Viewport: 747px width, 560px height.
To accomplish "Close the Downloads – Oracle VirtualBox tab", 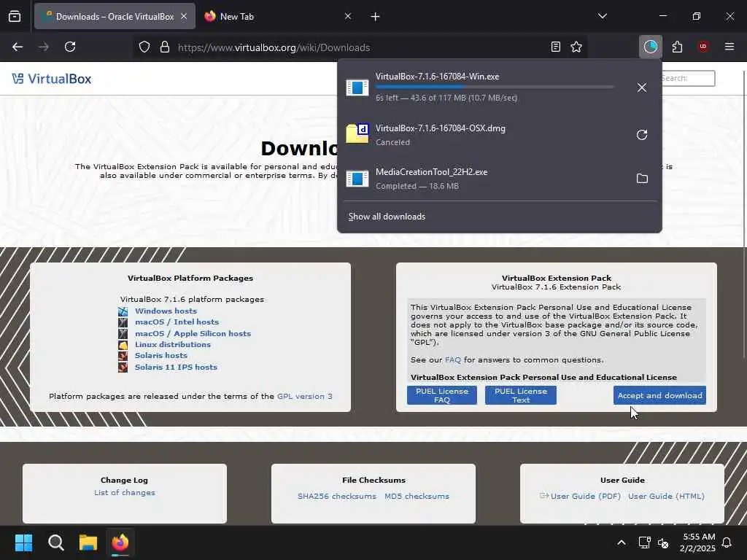I will click(x=184, y=16).
